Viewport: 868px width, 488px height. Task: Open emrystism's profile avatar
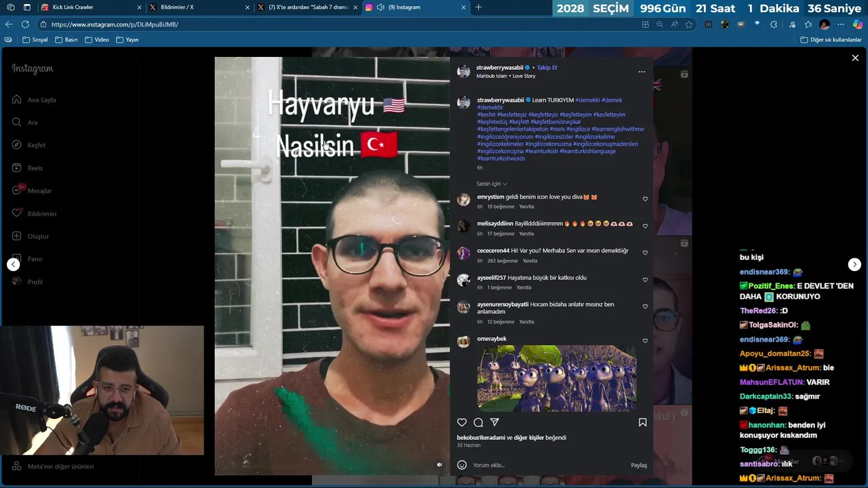(463, 199)
